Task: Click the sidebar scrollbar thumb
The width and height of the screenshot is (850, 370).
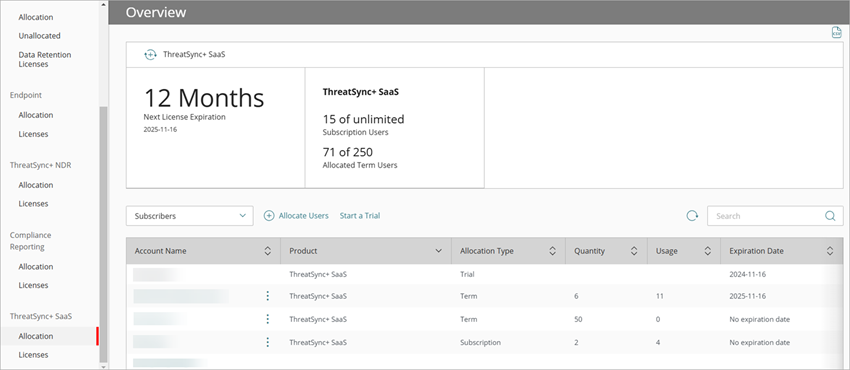Action: click(x=104, y=235)
